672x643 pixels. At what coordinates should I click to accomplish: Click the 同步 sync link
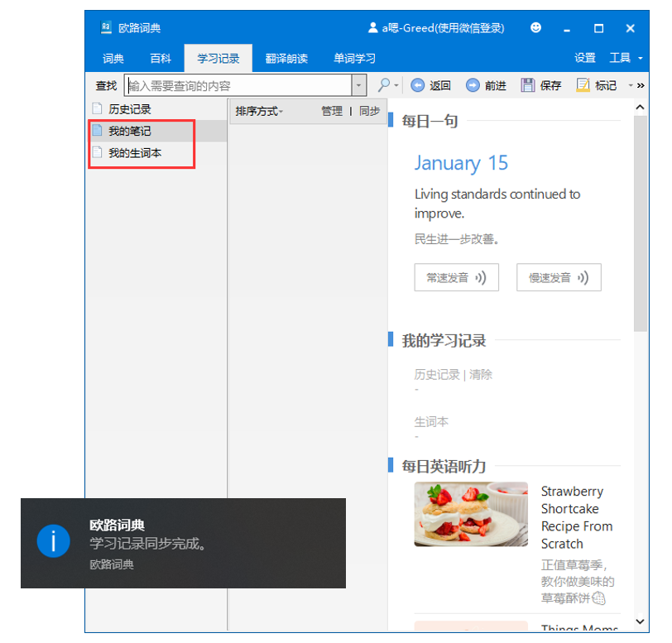[x=369, y=112]
